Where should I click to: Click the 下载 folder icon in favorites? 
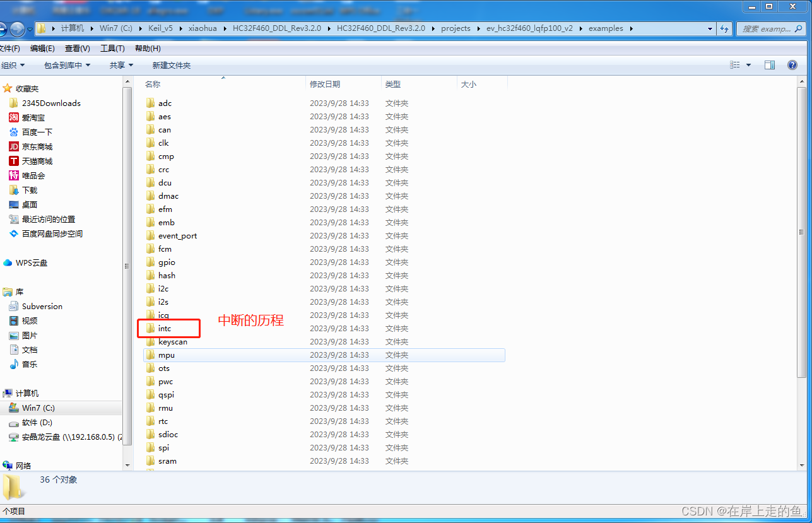[14, 190]
